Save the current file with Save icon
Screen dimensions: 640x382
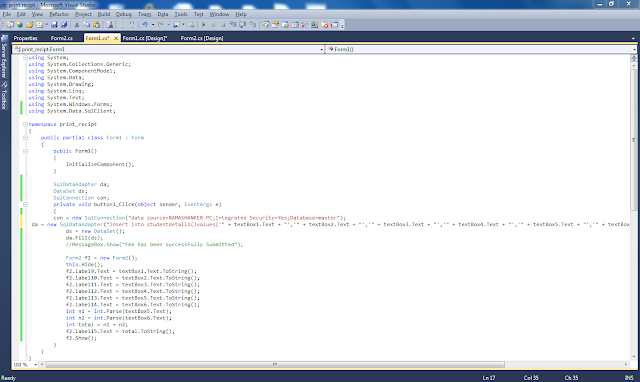click(x=54, y=24)
